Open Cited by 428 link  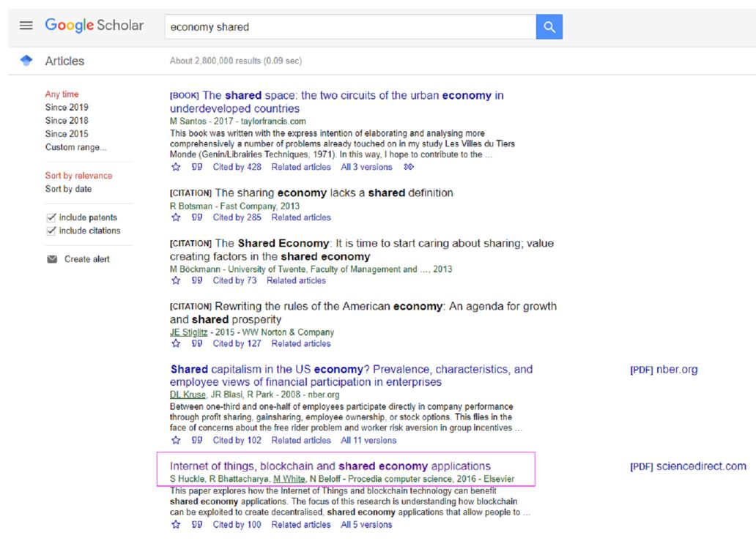point(237,167)
